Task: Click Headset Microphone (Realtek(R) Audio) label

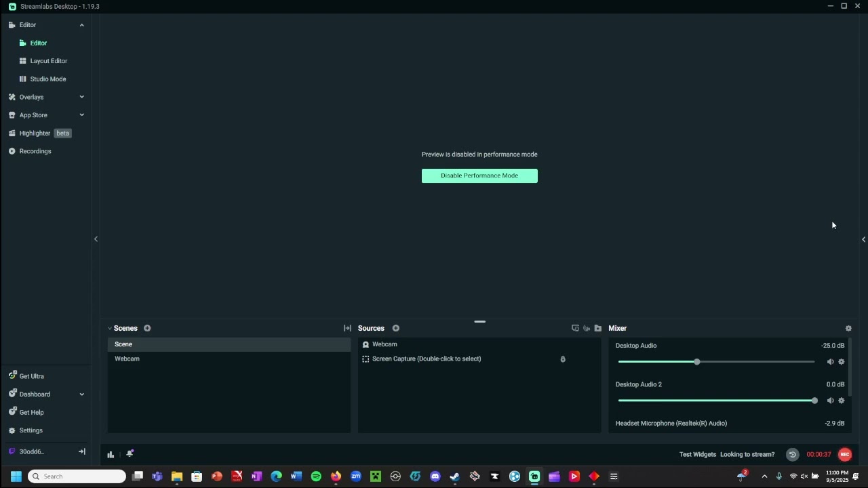Action: point(671,424)
